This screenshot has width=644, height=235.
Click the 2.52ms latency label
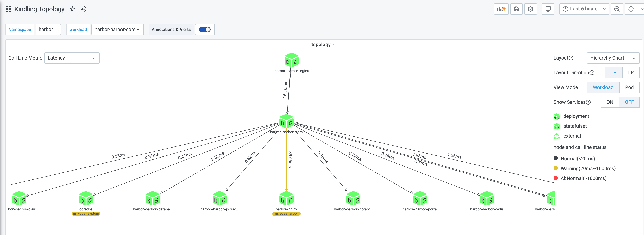click(x=218, y=156)
